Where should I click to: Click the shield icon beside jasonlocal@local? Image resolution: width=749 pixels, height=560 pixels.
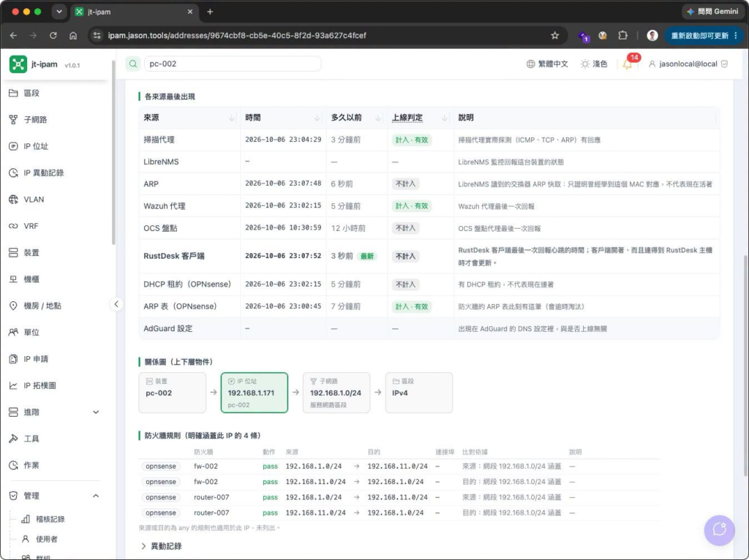click(x=725, y=64)
